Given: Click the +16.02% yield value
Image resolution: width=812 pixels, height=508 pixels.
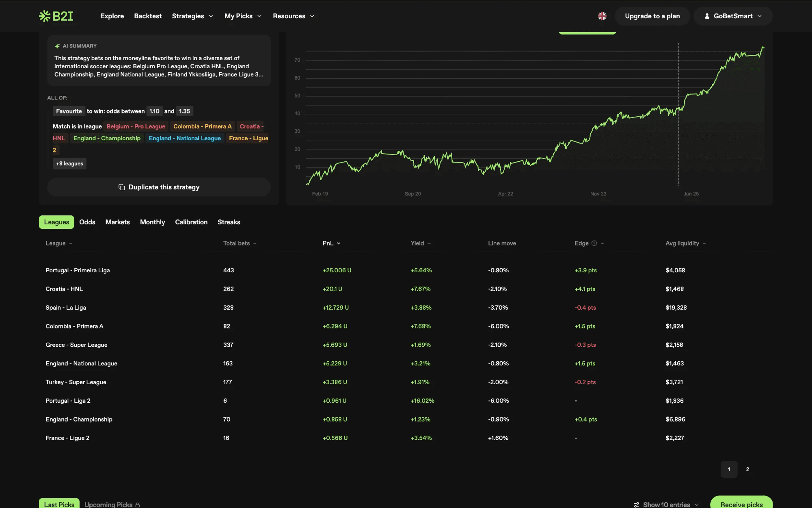Looking at the screenshot, I should point(422,401).
